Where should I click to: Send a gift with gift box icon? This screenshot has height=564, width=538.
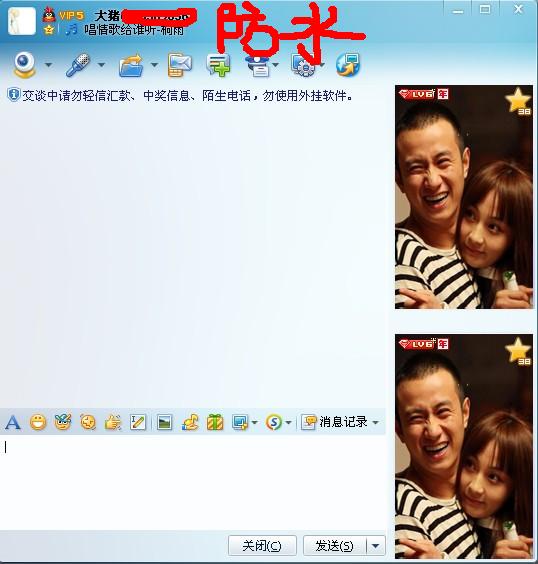tap(215, 422)
